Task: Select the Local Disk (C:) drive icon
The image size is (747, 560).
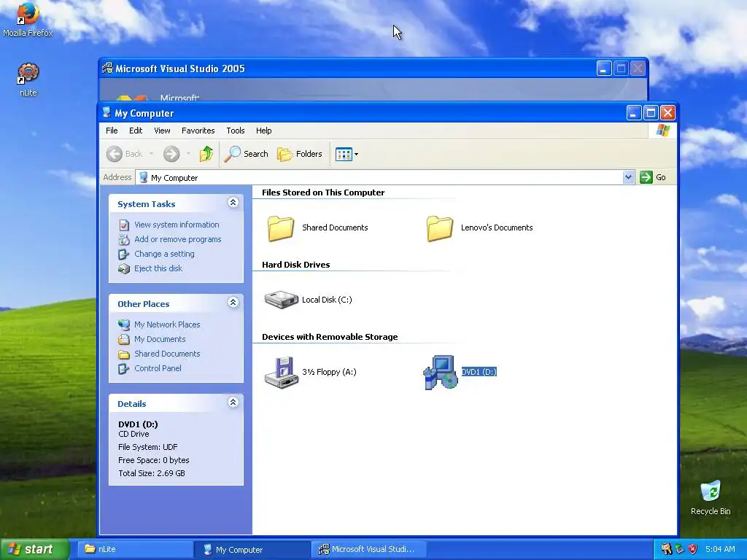Action: click(x=281, y=300)
